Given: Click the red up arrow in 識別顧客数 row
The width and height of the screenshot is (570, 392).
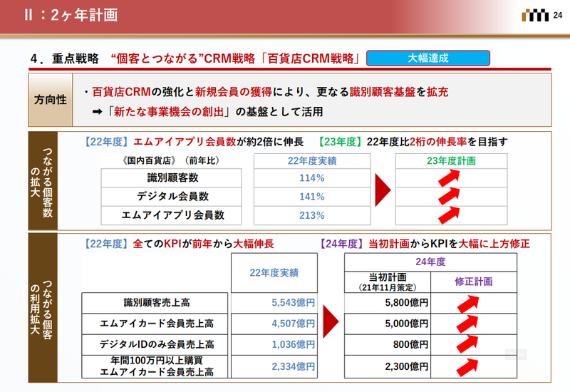Looking at the screenshot, I should (x=450, y=178).
